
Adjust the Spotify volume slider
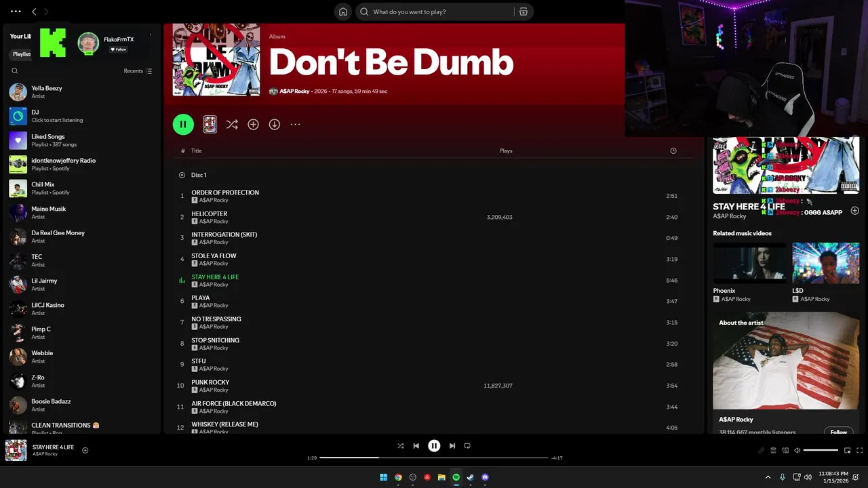(821, 450)
